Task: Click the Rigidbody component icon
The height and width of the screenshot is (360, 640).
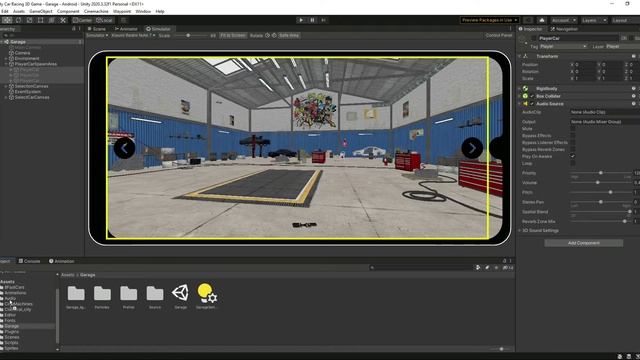Action: [526, 89]
